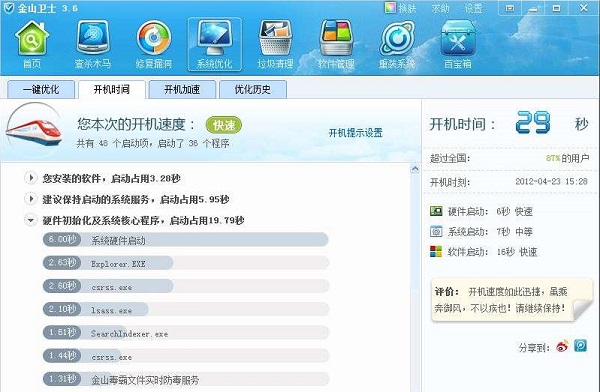
Task: Open the 查杀木马 trojan scan icon
Action: coord(93,45)
